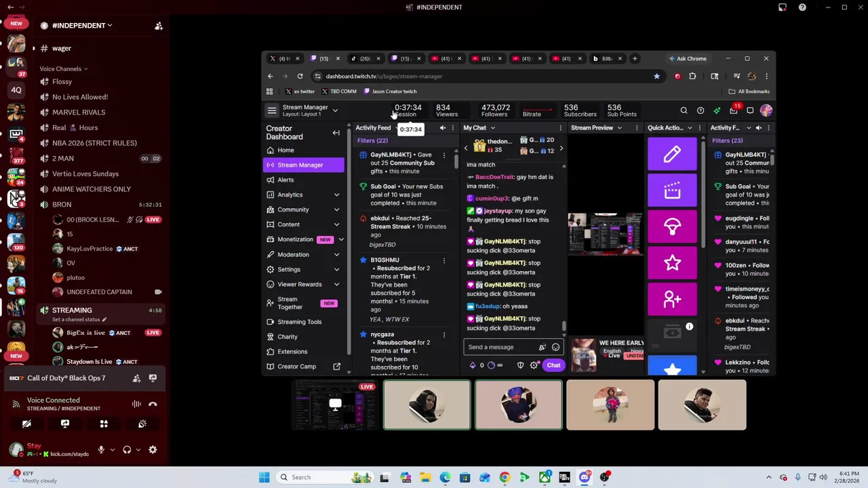Open the Twitch dashboard hamburger menu
The image size is (868, 488).
pyautogui.click(x=272, y=110)
